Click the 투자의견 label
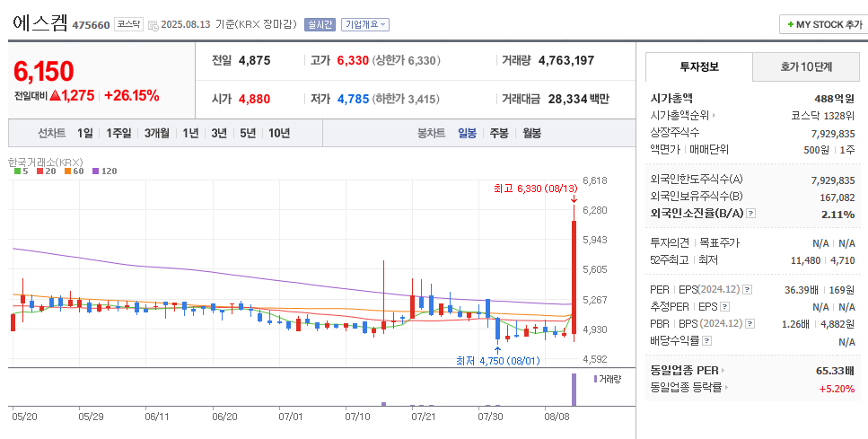The image size is (868, 439). coord(670,243)
